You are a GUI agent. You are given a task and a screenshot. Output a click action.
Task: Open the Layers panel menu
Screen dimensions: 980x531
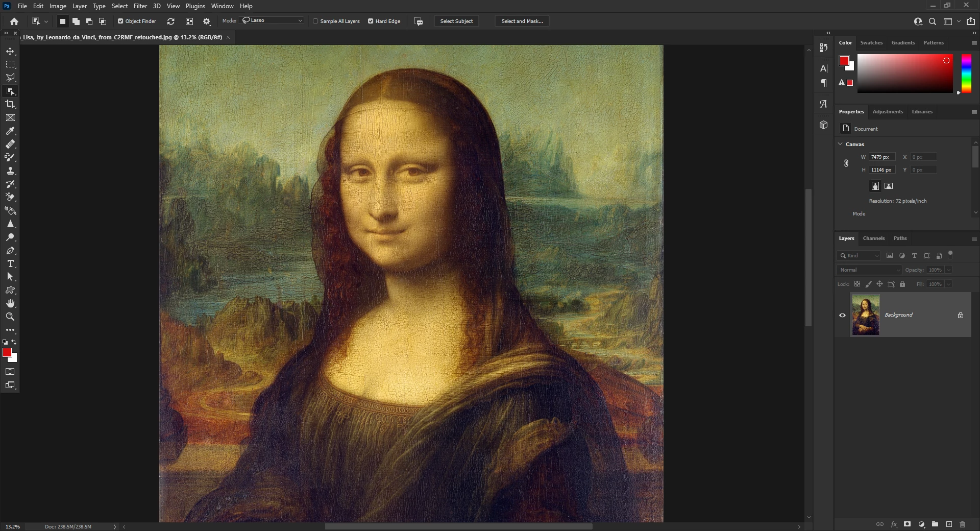(x=974, y=238)
